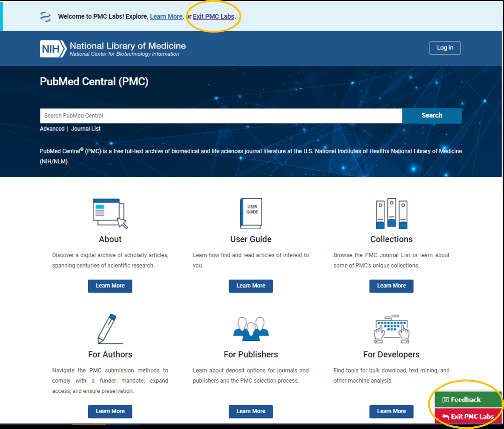
Task: Go to the Journal List link
Action: click(86, 129)
